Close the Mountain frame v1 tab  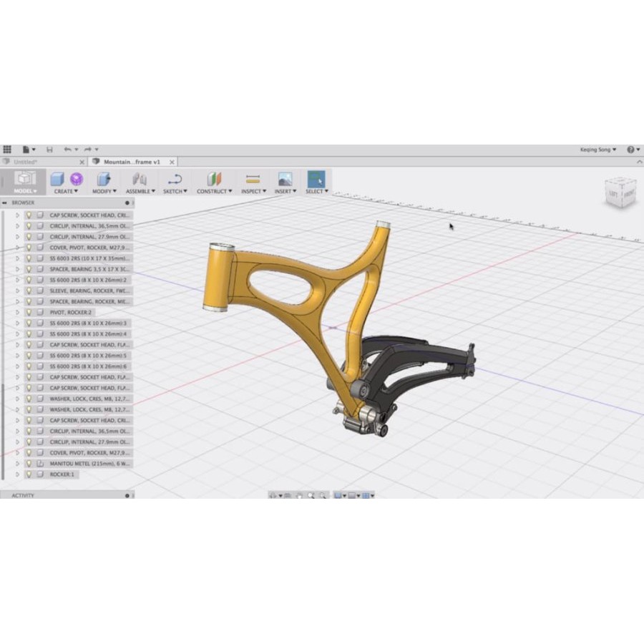[173, 162]
